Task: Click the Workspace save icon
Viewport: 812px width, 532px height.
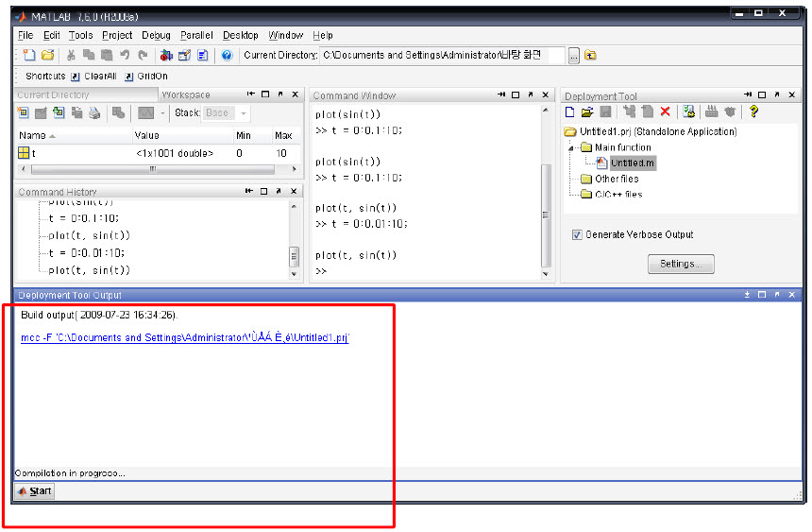Action: click(76, 112)
